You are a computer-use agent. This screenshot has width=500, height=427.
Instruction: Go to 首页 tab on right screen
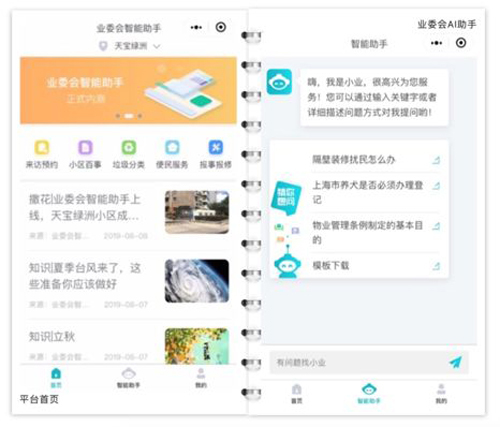click(x=297, y=394)
